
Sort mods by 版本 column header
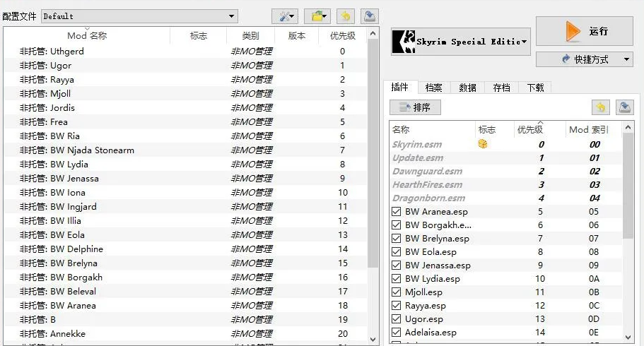pyautogui.click(x=296, y=36)
